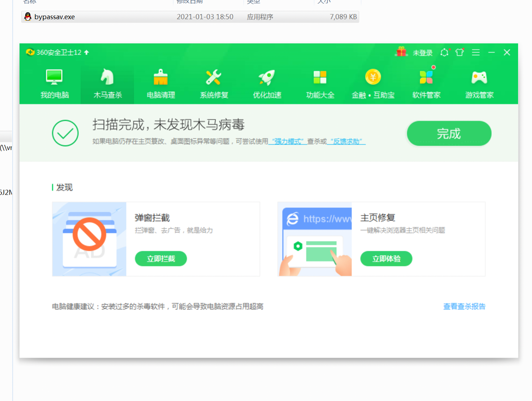This screenshot has height=401, width=532.
Task: Click the 立即拦截 button
Action: [x=161, y=259]
